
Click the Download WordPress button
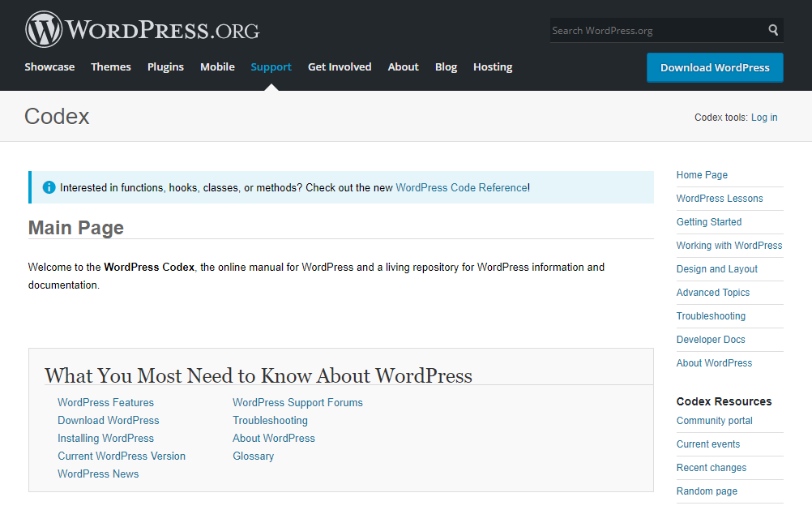[715, 67]
